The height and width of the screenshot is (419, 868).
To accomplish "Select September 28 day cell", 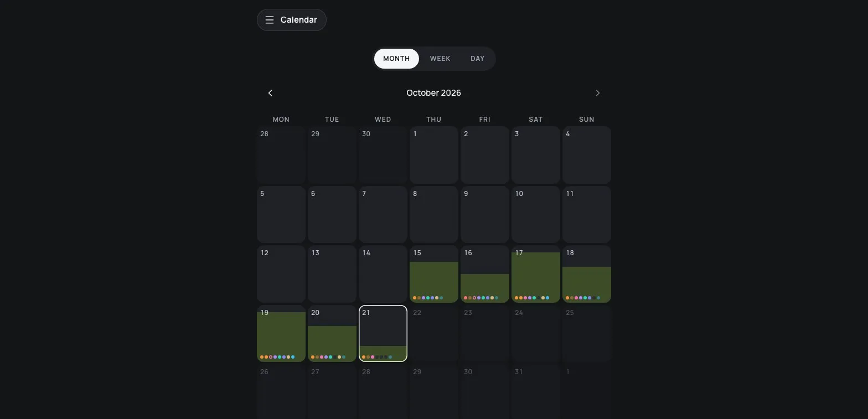I will coord(281,155).
